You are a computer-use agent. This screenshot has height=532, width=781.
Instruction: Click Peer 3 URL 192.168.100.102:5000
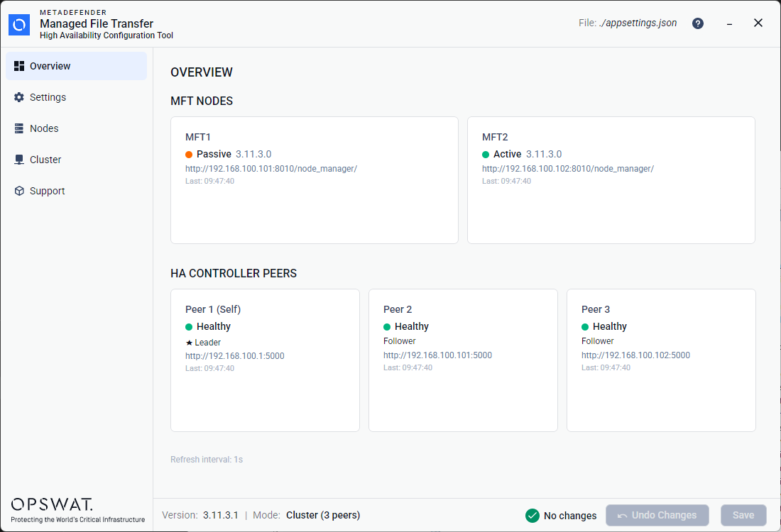point(635,355)
